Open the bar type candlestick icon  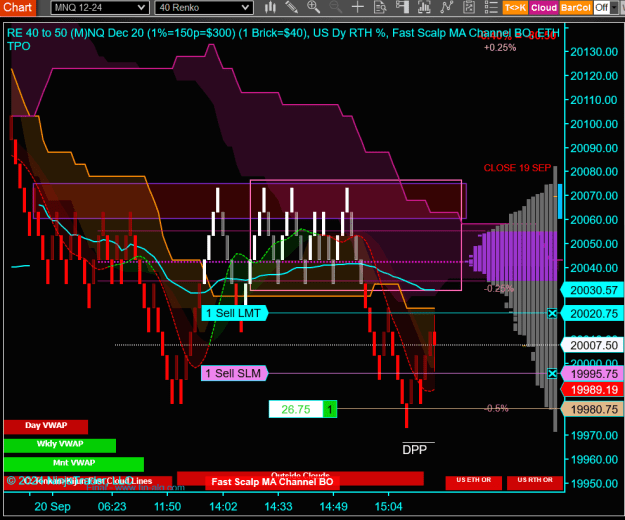[270, 7]
